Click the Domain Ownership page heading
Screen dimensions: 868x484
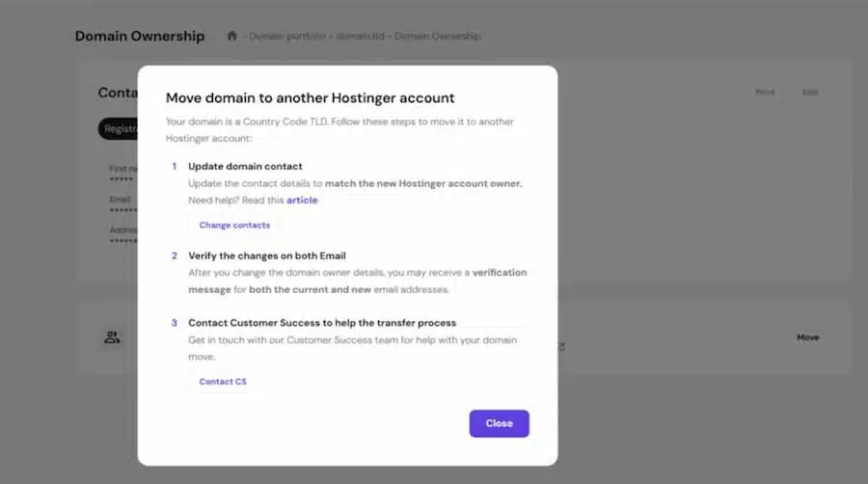(140, 37)
